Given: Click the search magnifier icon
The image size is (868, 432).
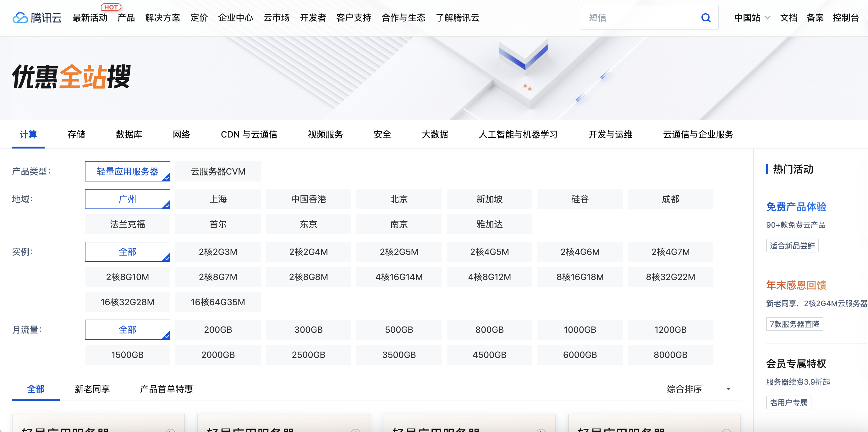Looking at the screenshot, I should pyautogui.click(x=706, y=18).
